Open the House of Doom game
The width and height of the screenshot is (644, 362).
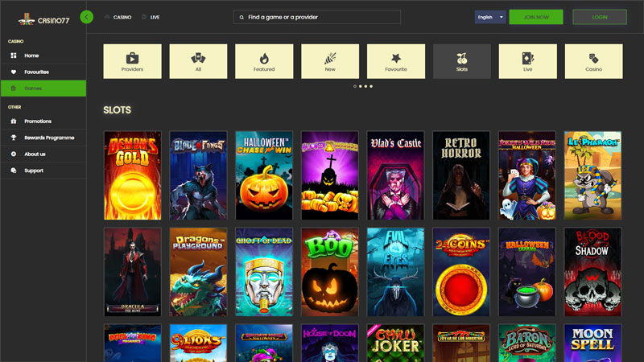pos(330,343)
